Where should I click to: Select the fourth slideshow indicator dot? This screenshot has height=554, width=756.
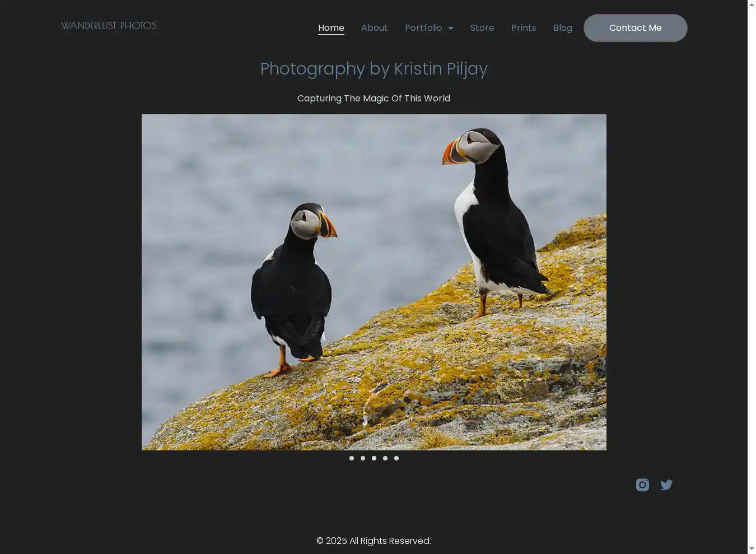(385, 458)
